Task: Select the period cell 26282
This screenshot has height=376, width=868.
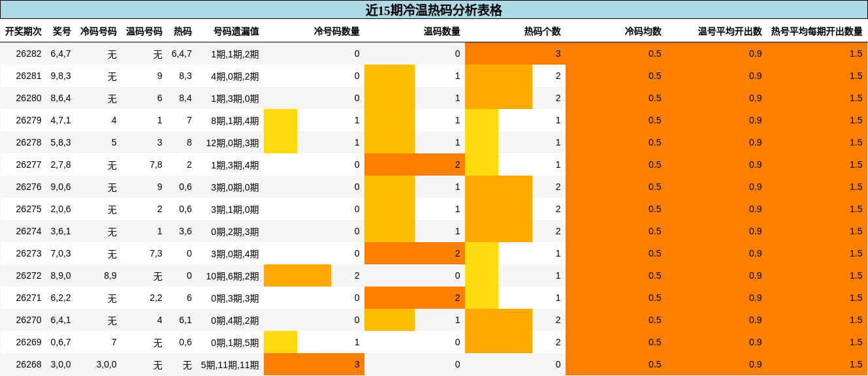Action: click(x=29, y=54)
